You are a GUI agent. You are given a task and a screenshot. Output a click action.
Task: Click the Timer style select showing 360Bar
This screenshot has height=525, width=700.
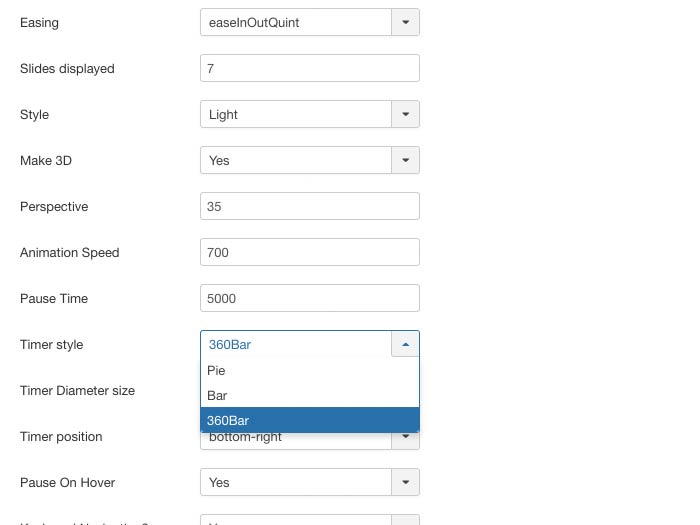tap(296, 344)
